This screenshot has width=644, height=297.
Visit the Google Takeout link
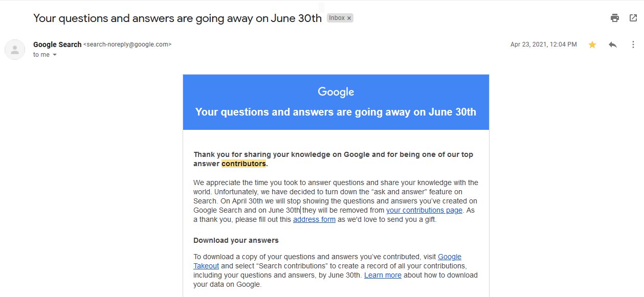[449, 257]
